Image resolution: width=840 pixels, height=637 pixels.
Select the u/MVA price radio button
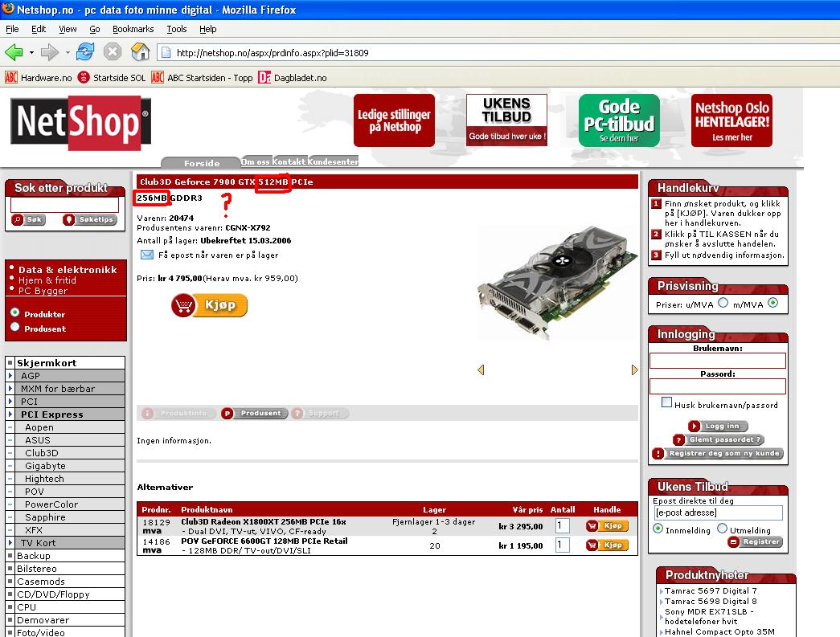(x=723, y=303)
